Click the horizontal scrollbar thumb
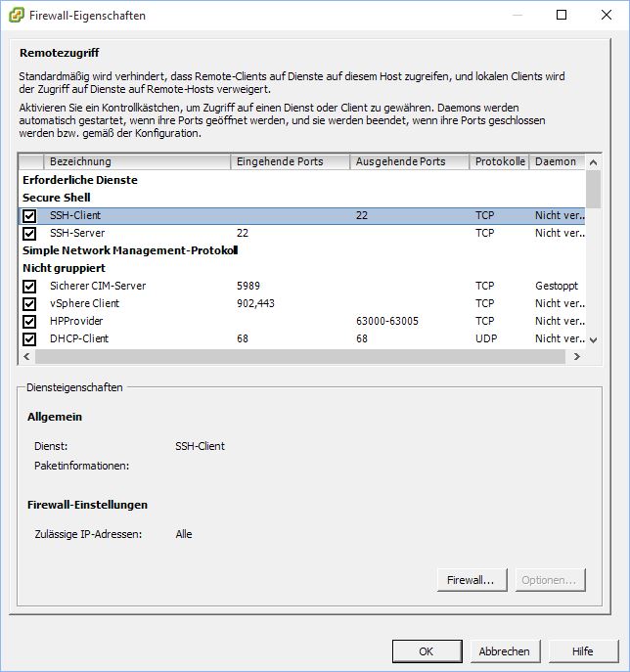Viewport: 630px width, 672px height. (x=300, y=357)
